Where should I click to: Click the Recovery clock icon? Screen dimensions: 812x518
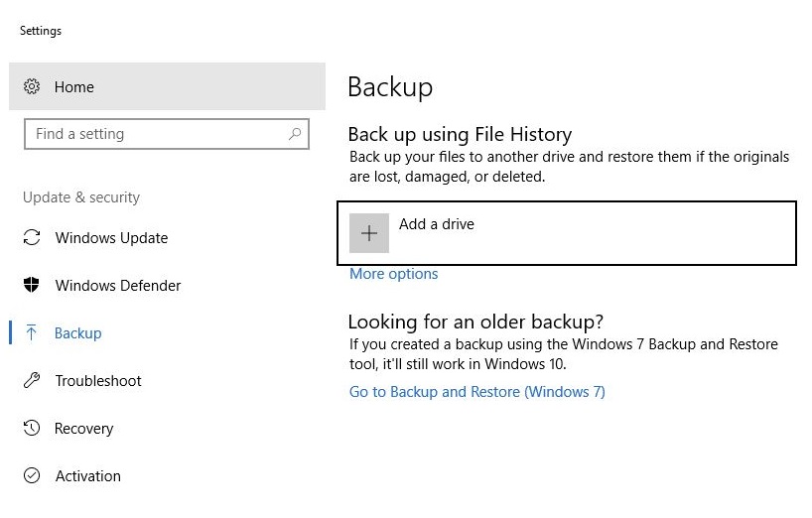32,429
